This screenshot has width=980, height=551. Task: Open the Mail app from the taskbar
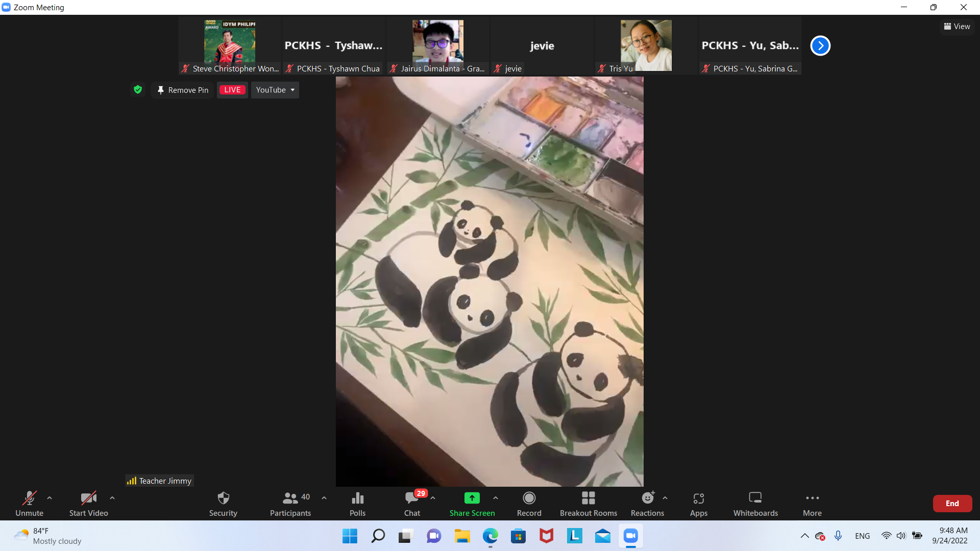point(602,536)
